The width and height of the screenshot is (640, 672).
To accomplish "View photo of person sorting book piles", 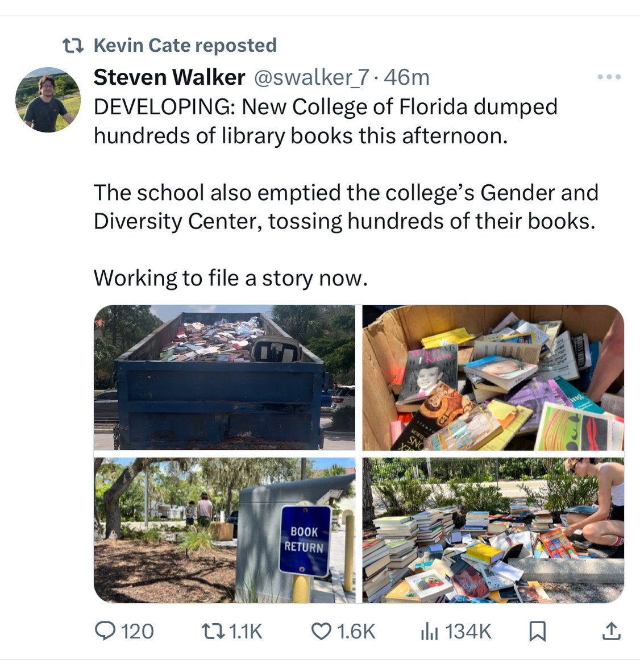I will [493, 530].
